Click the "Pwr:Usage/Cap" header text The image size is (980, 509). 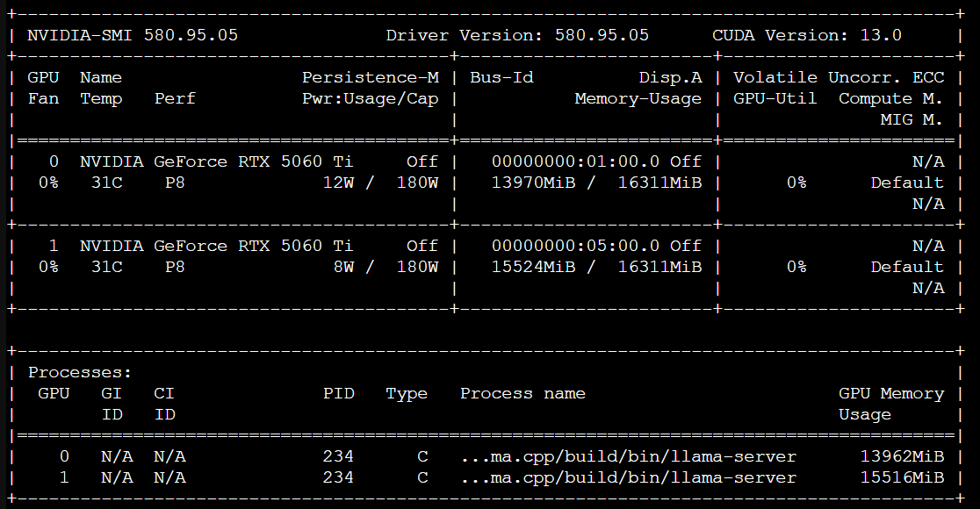click(371, 98)
